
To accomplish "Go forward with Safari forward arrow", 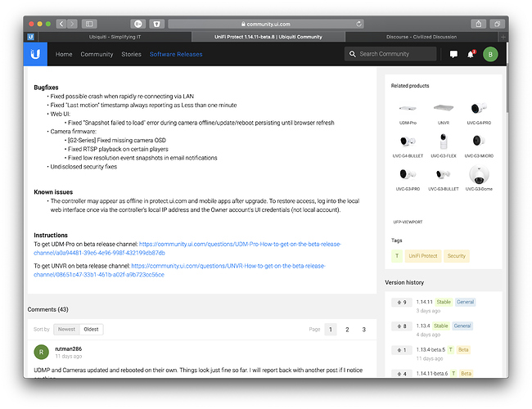I will pos(72,24).
